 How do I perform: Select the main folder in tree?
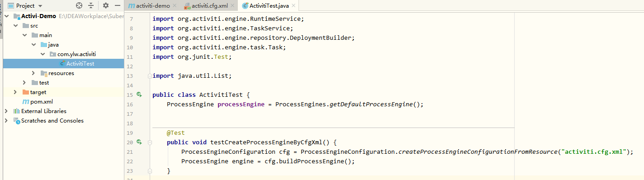click(46, 35)
